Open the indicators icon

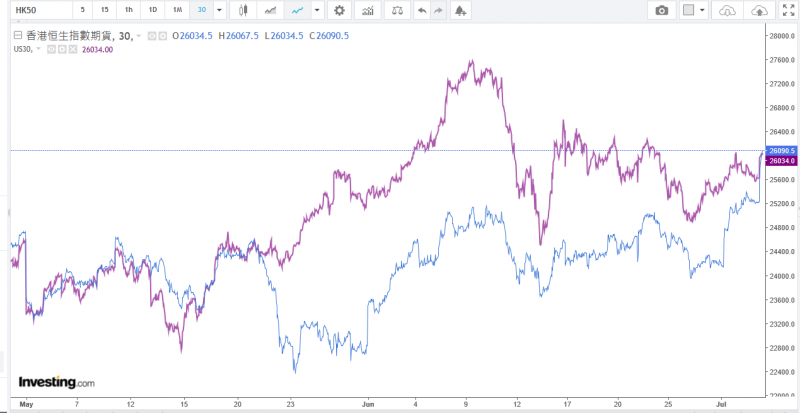pos(369,10)
